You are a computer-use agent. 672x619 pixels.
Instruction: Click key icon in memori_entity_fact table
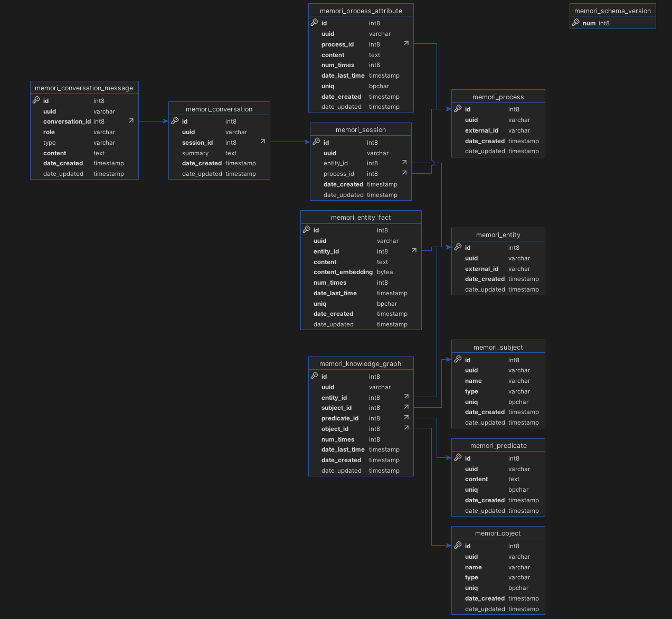coord(307,229)
